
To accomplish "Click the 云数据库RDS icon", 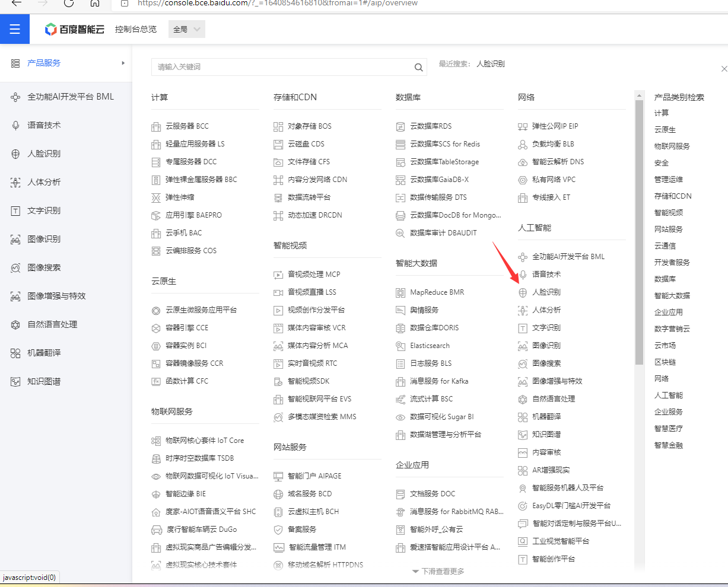I will pos(400,126).
